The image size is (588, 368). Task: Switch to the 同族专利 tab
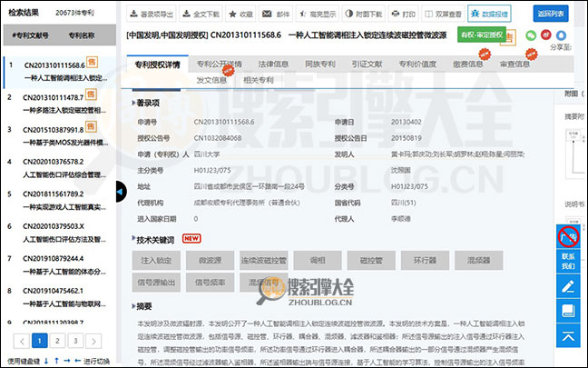point(318,65)
